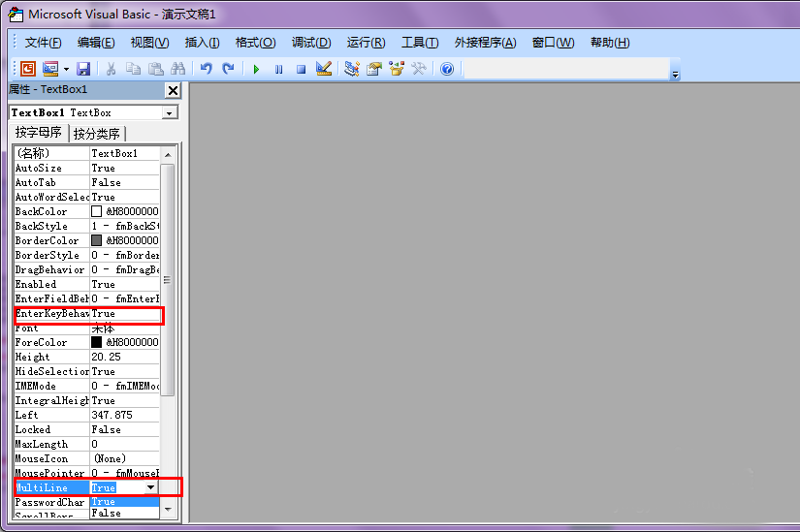
Task: Select the Enabled property row
Action: (x=87, y=284)
